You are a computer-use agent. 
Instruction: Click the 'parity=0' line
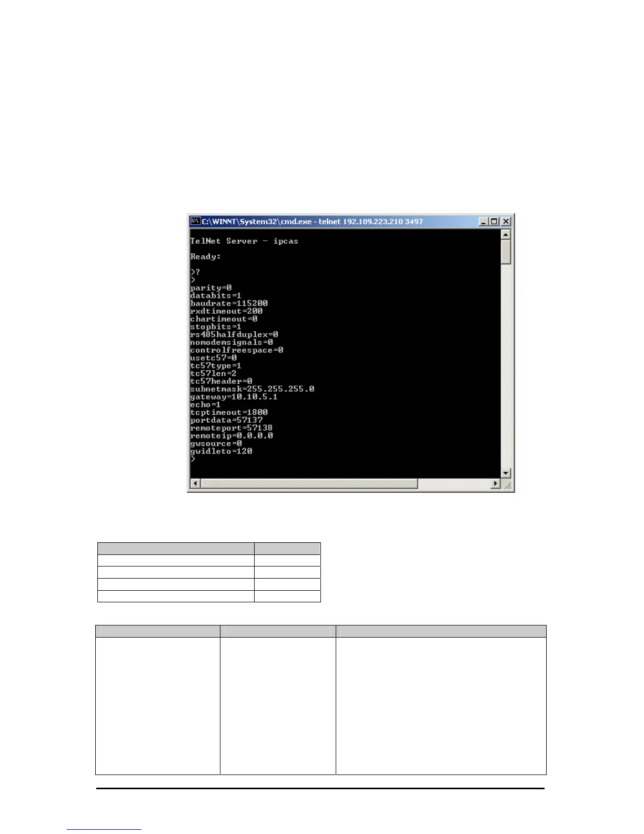coord(211,287)
